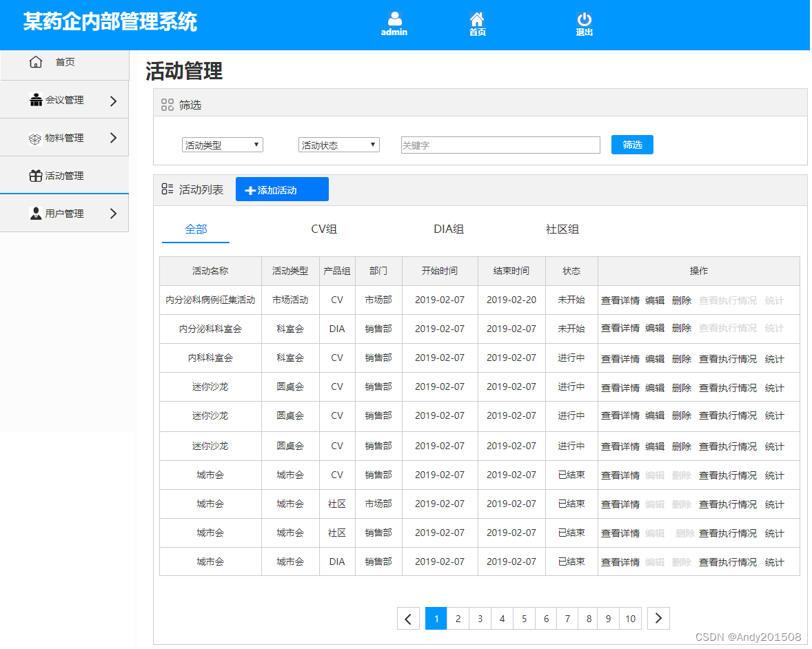The image size is (812, 649).
Task: Click the admin user icon in the header
Action: [394, 18]
